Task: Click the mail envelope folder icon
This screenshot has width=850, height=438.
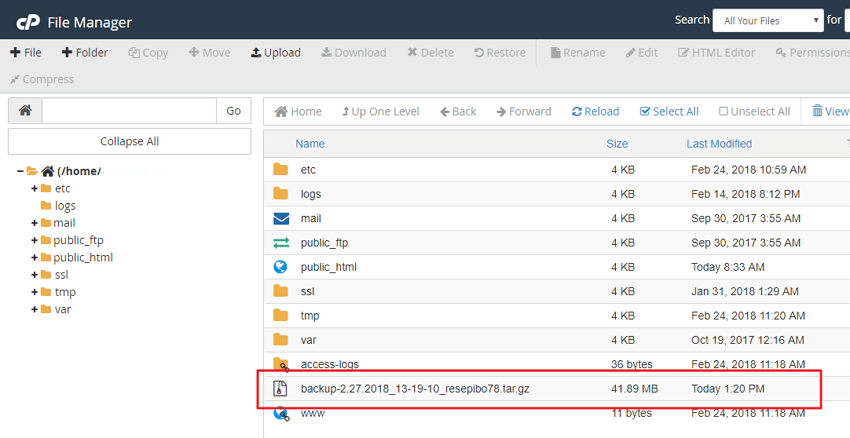Action: (x=281, y=218)
